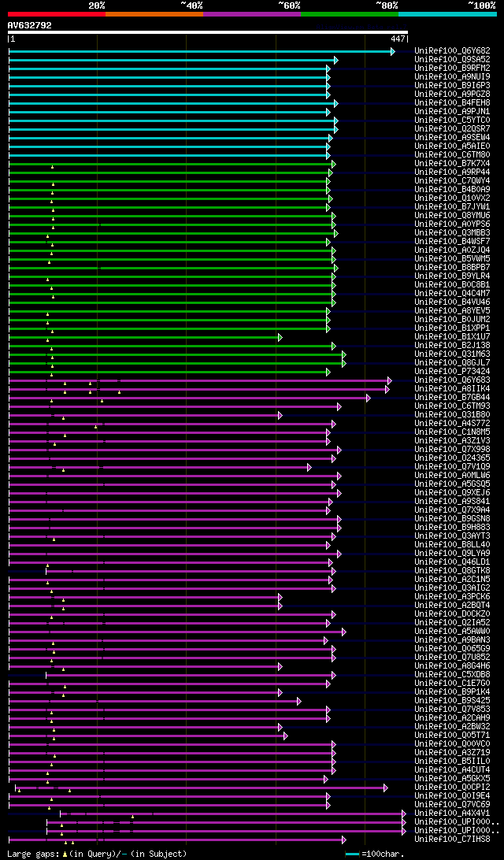Select the UniRef100_Q31B80 label
This screenshot has height=860, width=504.
(x=453, y=415)
